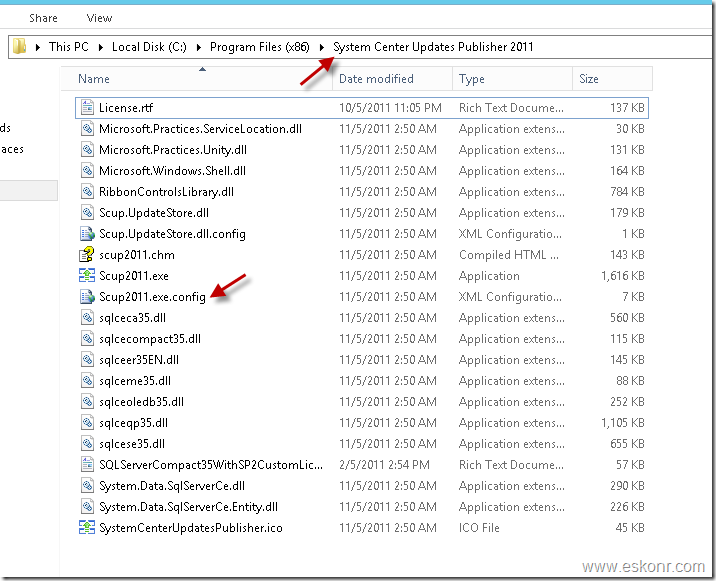
Task: Select the Microsoft.Practices.Unity.dll icon
Action: pyautogui.click(x=87, y=149)
